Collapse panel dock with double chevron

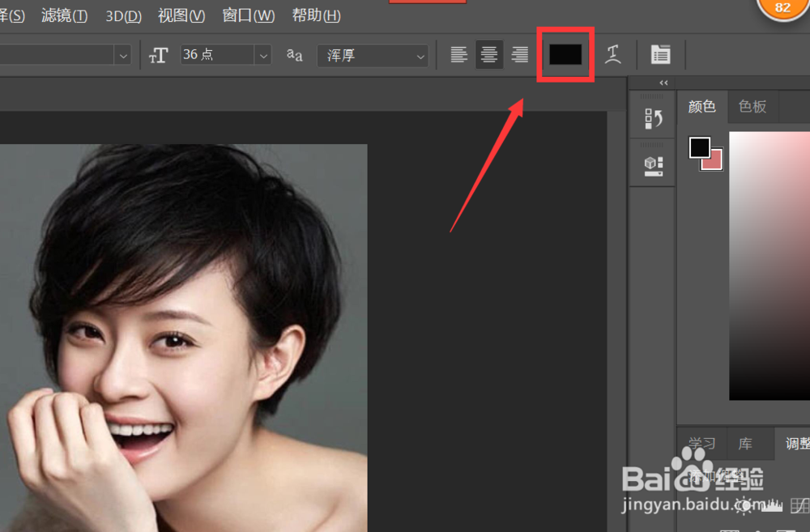pyautogui.click(x=663, y=83)
